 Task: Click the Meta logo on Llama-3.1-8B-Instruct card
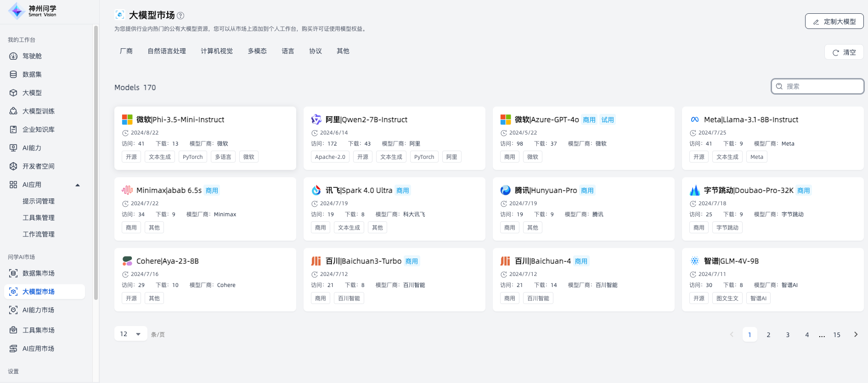point(694,119)
